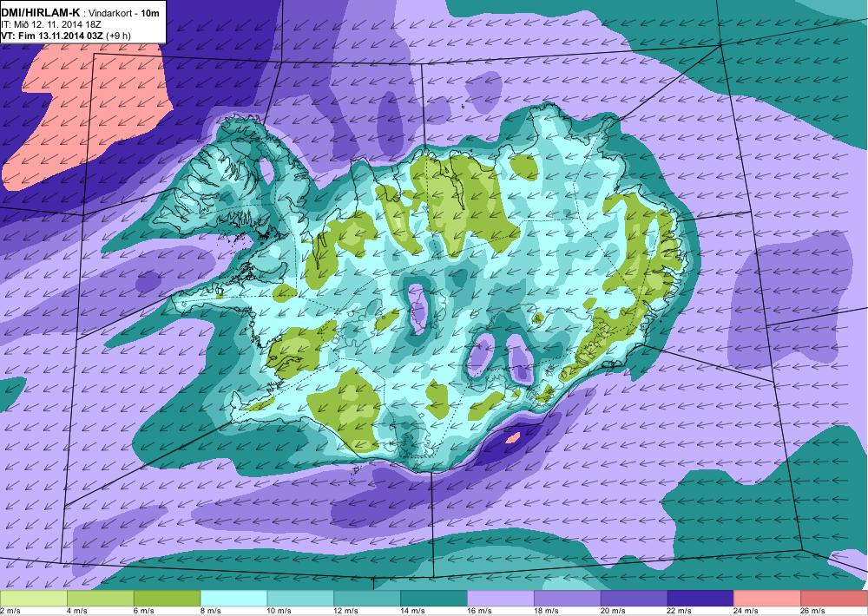Click the "26 m/s" legend label
868x616 pixels.
click(x=813, y=611)
